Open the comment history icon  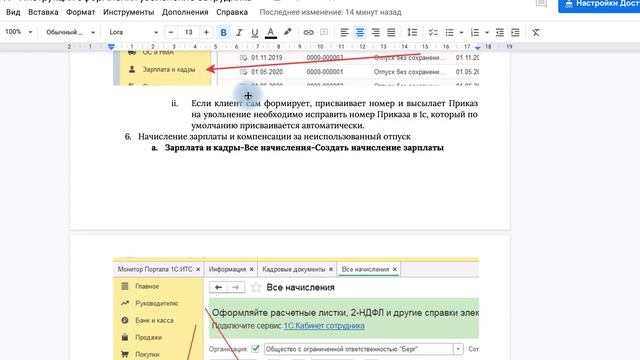click(541, 4)
